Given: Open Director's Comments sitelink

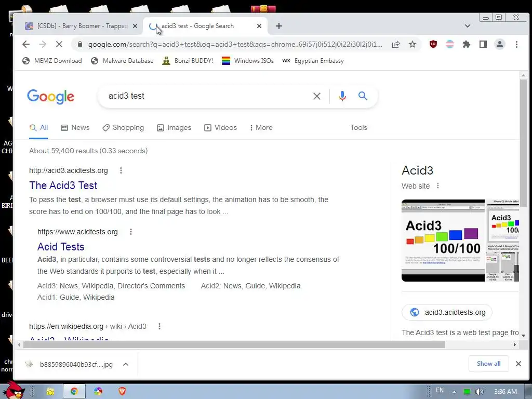Looking at the screenshot, I should pyautogui.click(x=151, y=286).
